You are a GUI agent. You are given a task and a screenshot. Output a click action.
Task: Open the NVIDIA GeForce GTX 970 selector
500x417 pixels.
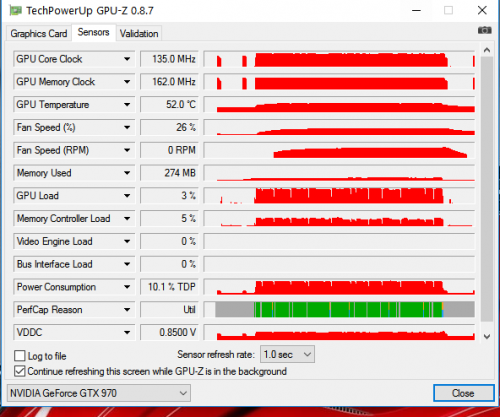coord(99,393)
